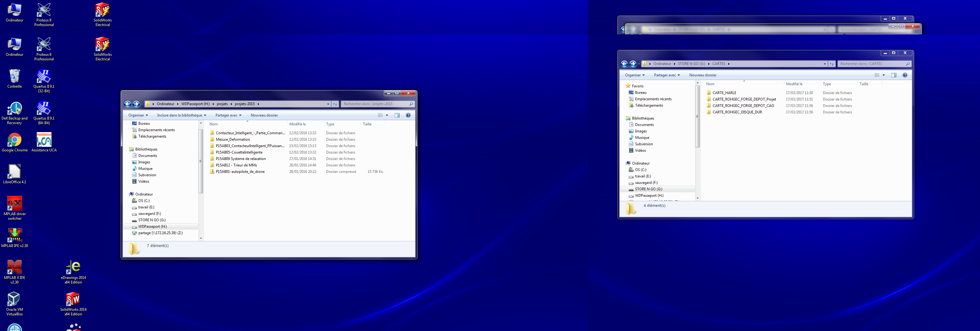Click STORE N GO (G:) breadcrumb in CARTES window
The width and height of the screenshot is (980, 331).
[x=691, y=64]
